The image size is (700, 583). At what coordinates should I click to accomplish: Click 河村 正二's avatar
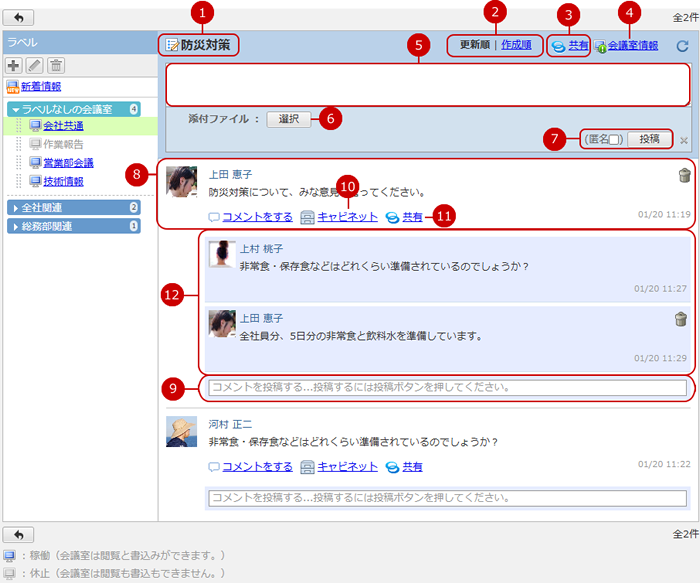181,432
